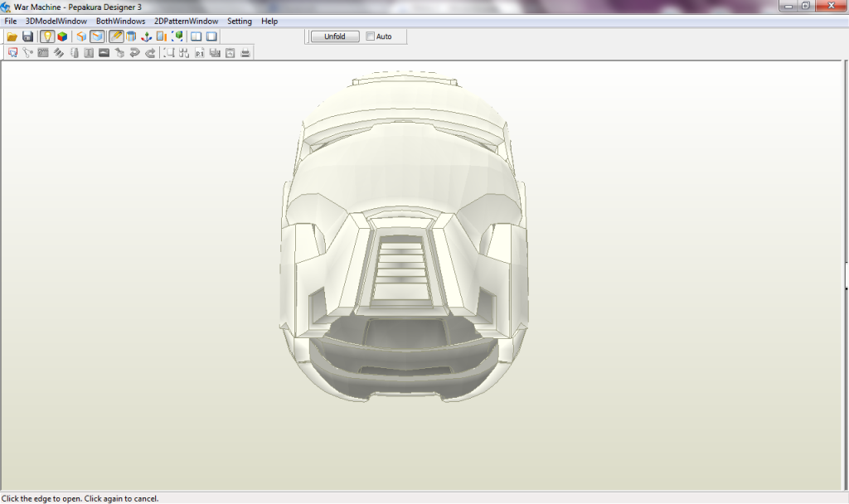Screen dimensions: 849x504
Task: Click the 3D helmet model in viewport
Action: (404, 236)
